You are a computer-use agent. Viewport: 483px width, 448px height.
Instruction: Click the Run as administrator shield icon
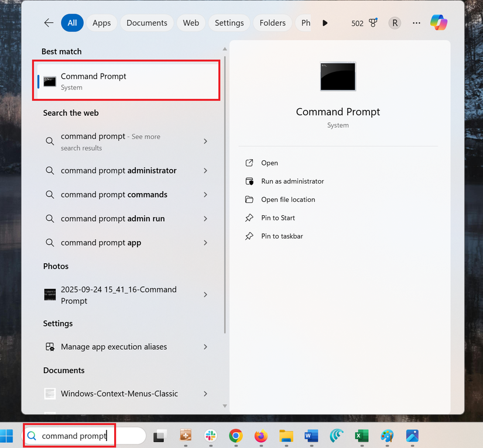(x=249, y=181)
